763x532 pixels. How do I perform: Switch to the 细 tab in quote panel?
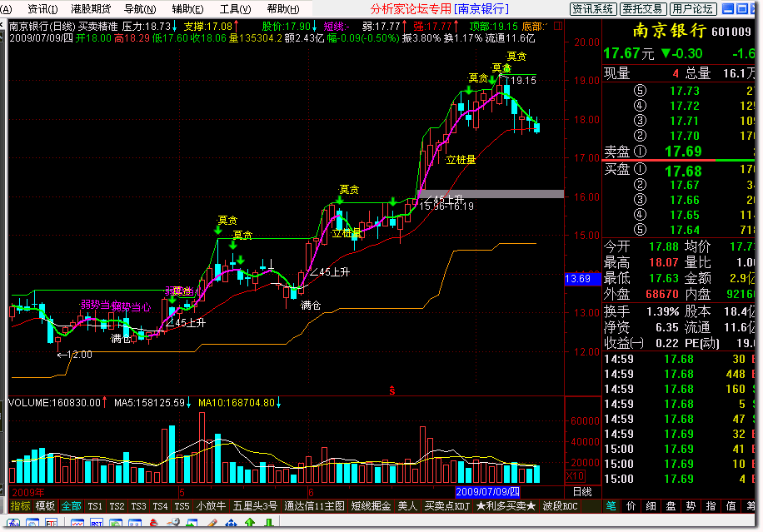point(651,506)
